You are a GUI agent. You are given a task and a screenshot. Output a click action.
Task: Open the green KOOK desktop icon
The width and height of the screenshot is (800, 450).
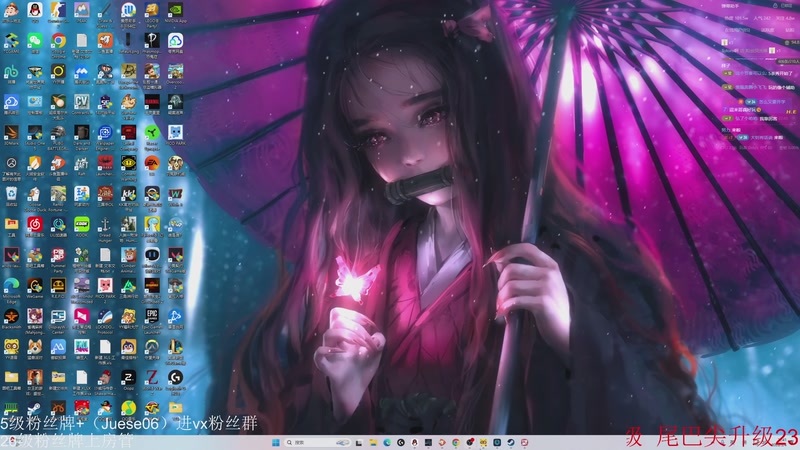click(82, 224)
